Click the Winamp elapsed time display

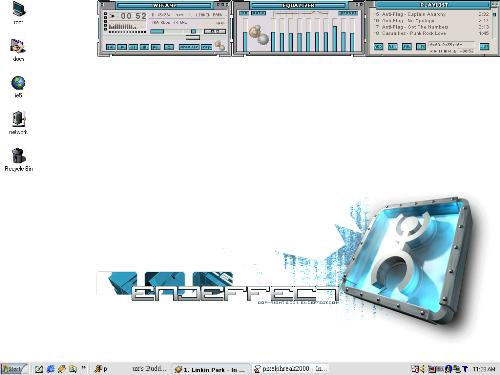click(x=133, y=16)
